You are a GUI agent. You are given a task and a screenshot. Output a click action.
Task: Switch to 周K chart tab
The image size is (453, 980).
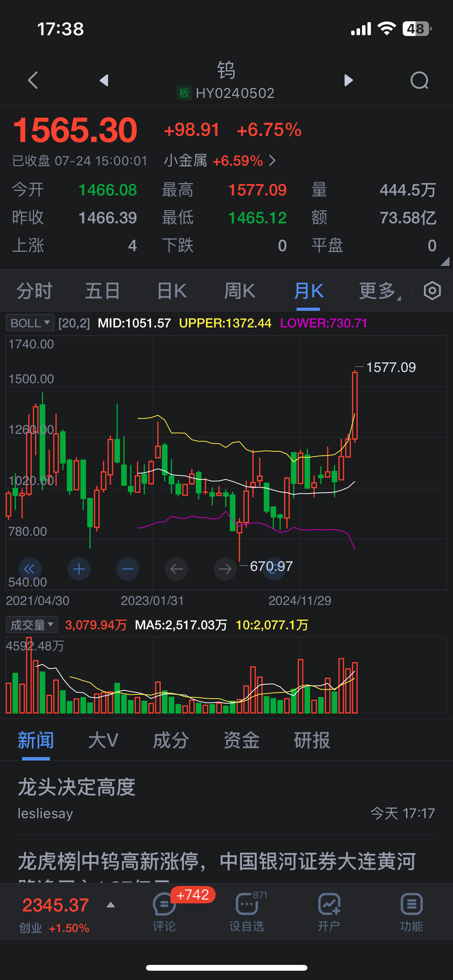tap(240, 291)
